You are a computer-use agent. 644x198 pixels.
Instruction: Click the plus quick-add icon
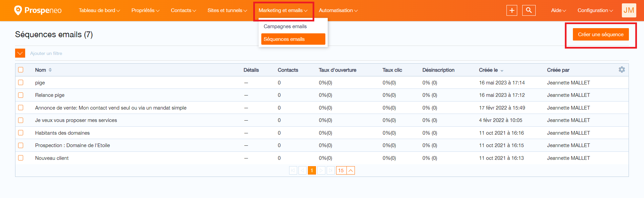pyautogui.click(x=512, y=10)
